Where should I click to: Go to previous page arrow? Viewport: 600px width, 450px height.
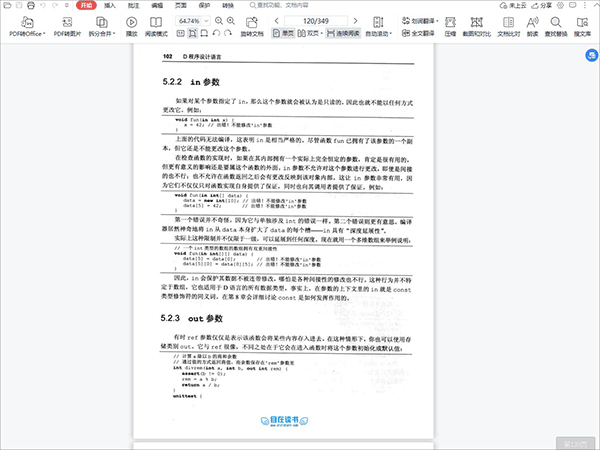point(277,21)
